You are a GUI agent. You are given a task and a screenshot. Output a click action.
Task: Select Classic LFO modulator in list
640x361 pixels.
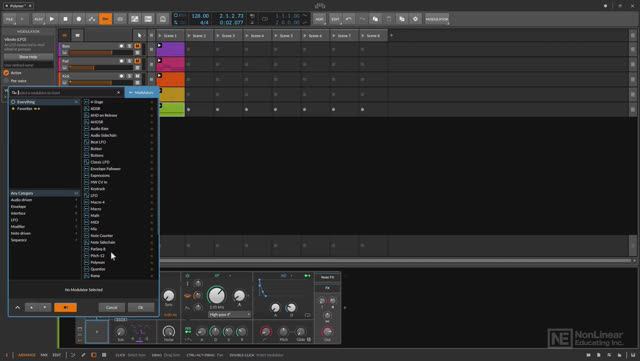click(x=119, y=162)
